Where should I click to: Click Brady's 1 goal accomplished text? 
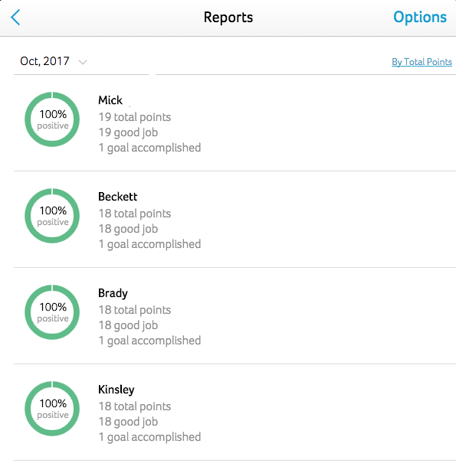point(150,341)
